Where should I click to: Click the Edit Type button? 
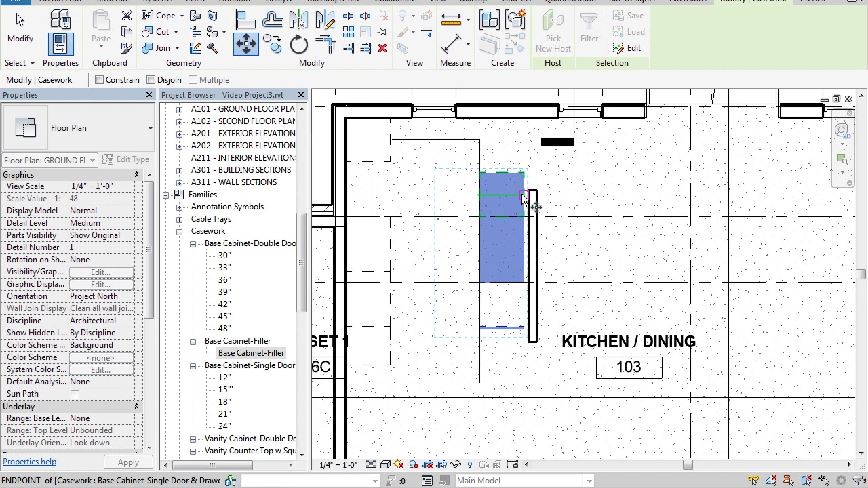point(127,160)
